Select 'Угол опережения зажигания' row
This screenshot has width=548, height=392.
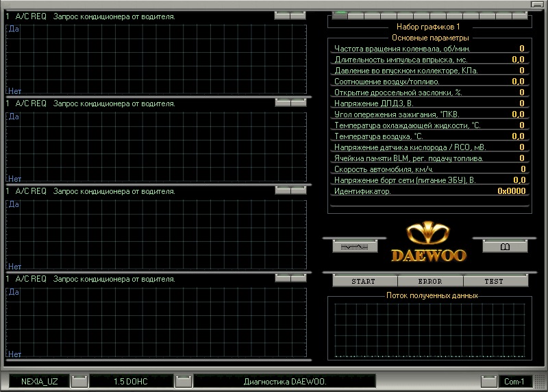429,114
